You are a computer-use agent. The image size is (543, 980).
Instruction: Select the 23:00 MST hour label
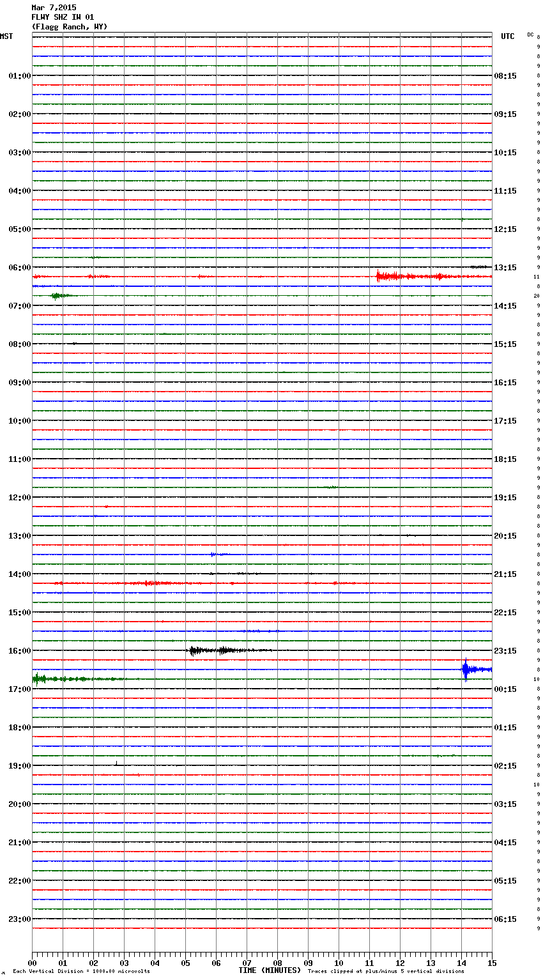20,919
